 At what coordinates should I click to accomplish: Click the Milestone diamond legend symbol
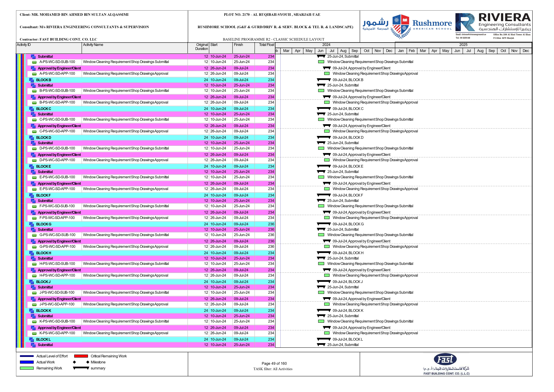81,362
